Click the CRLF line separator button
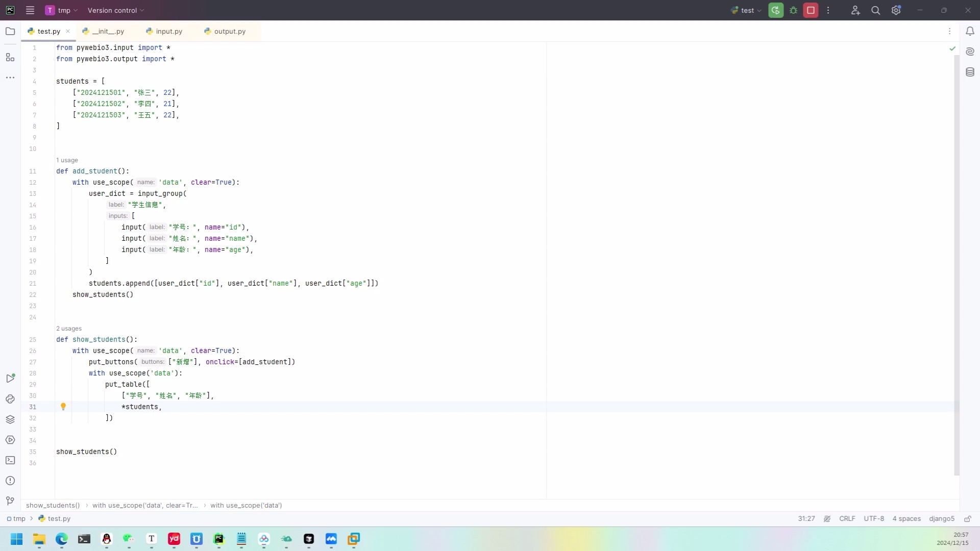 (x=847, y=519)
